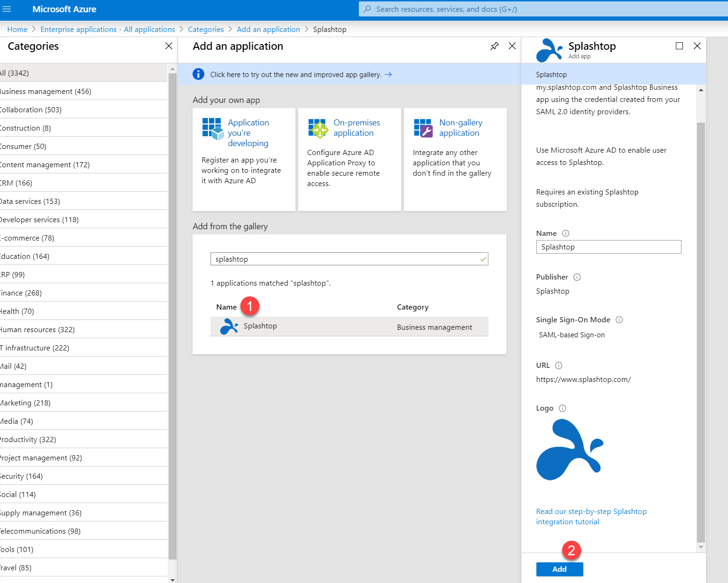
Task: Pin the Add an application blade
Action: pyautogui.click(x=494, y=46)
